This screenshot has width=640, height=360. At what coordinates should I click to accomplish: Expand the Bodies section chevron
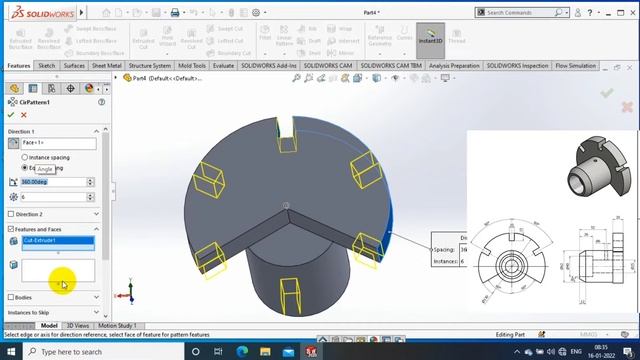96,297
